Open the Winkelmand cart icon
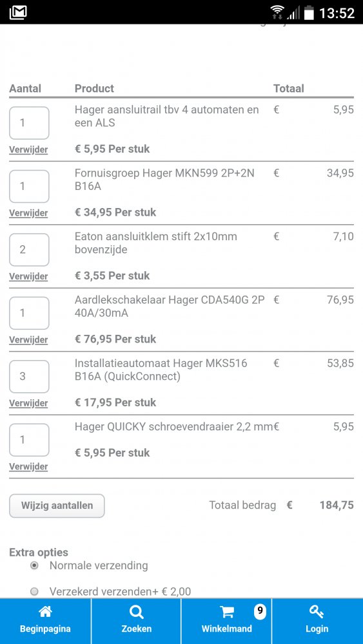 click(x=226, y=612)
